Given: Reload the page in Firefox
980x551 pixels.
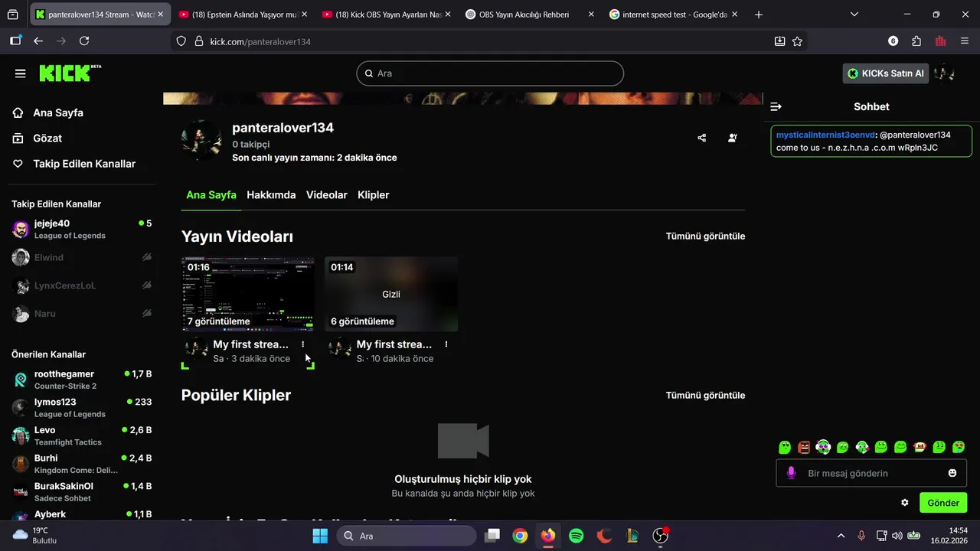Looking at the screenshot, I should [x=84, y=41].
